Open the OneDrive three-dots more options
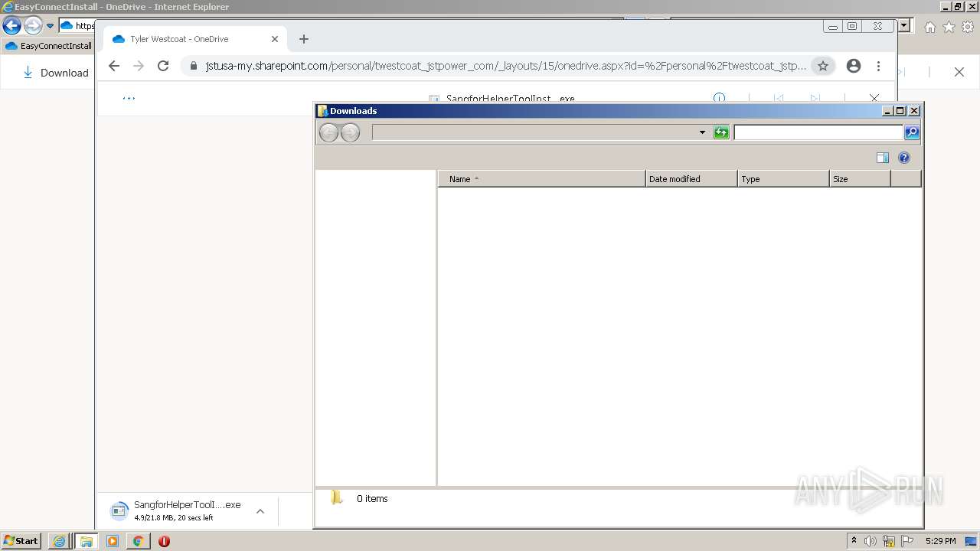The image size is (980, 551). coord(129,98)
